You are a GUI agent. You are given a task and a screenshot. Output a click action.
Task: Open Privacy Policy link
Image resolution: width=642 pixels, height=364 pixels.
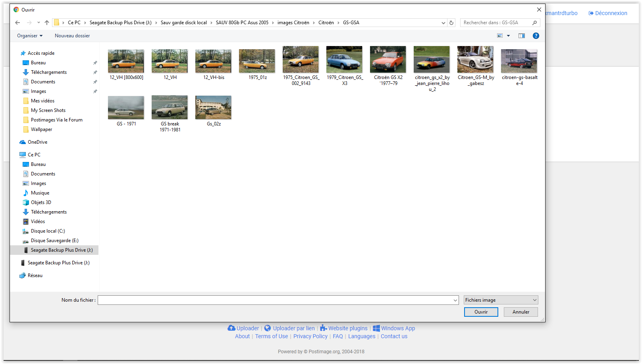click(310, 336)
